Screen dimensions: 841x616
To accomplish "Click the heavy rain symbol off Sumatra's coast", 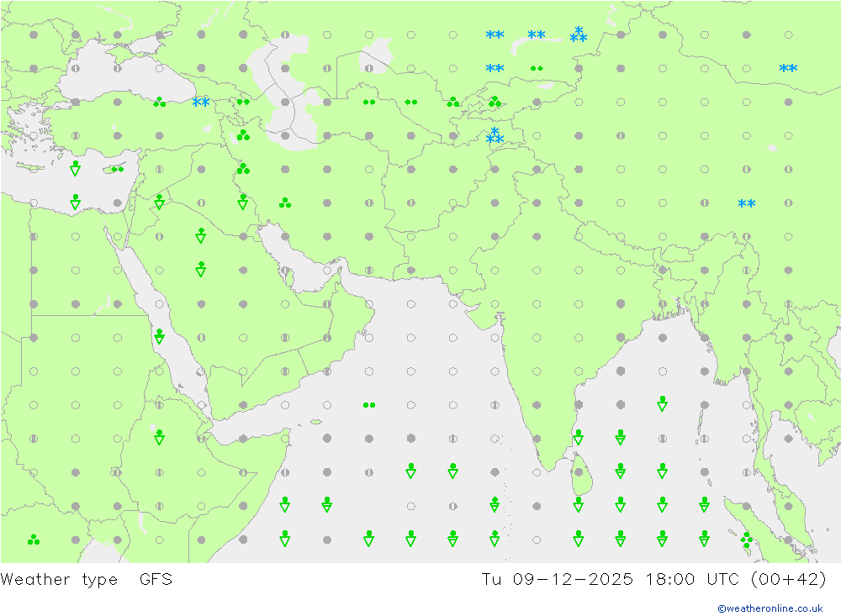I will pyautogui.click(x=746, y=540).
